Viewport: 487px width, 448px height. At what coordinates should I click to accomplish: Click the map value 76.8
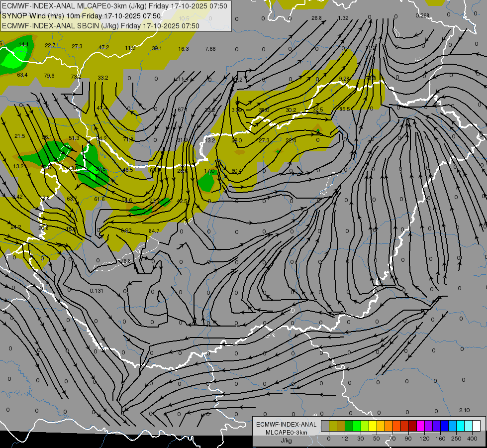point(126,260)
